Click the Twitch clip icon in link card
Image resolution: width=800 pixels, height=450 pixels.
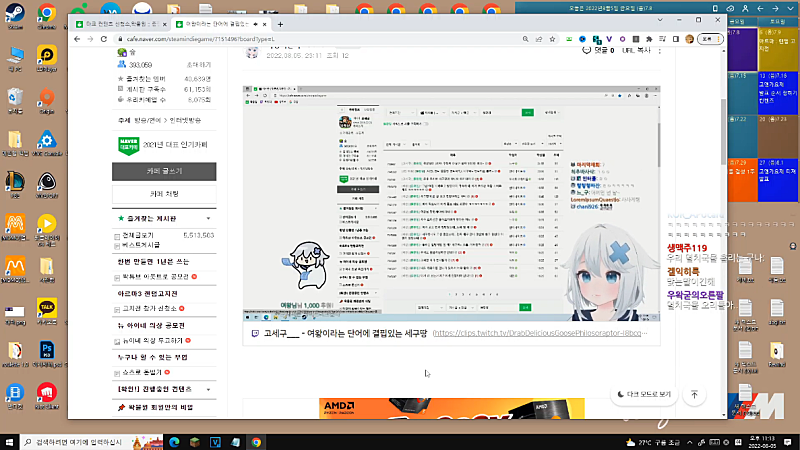tap(255, 333)
